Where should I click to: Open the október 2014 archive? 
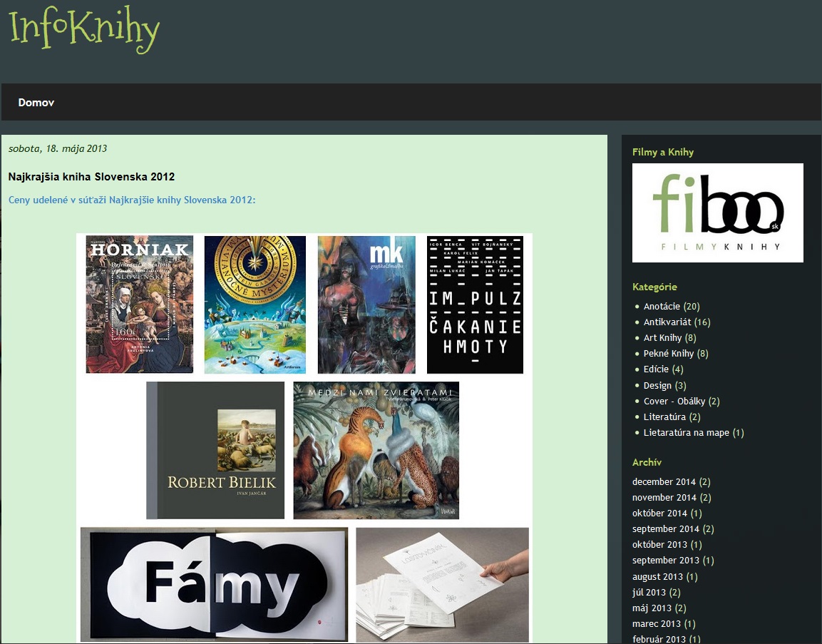pos(659,513)
